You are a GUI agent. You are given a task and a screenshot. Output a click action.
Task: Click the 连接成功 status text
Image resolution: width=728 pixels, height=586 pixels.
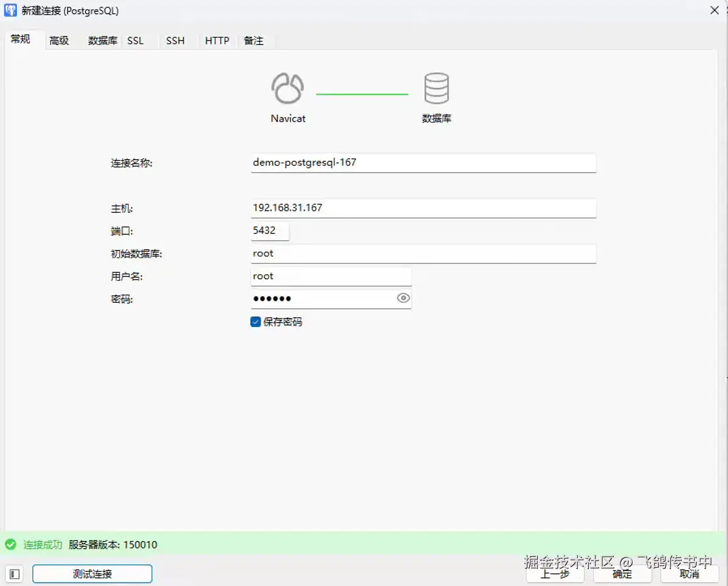tap(43, 545)
